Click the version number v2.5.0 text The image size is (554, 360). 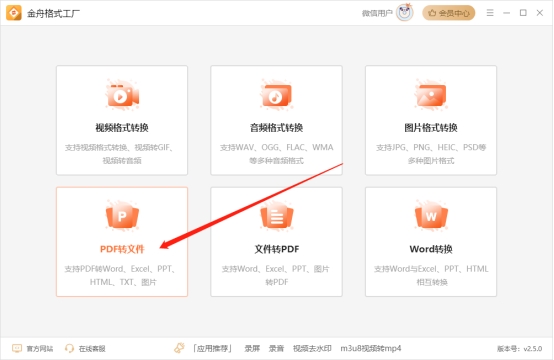(533, 349)
